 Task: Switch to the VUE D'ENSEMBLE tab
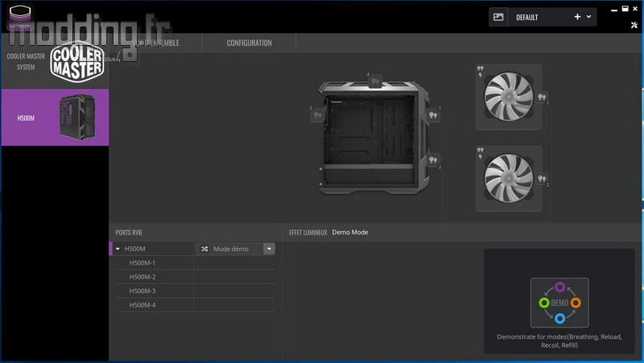[x=156, y=43]
